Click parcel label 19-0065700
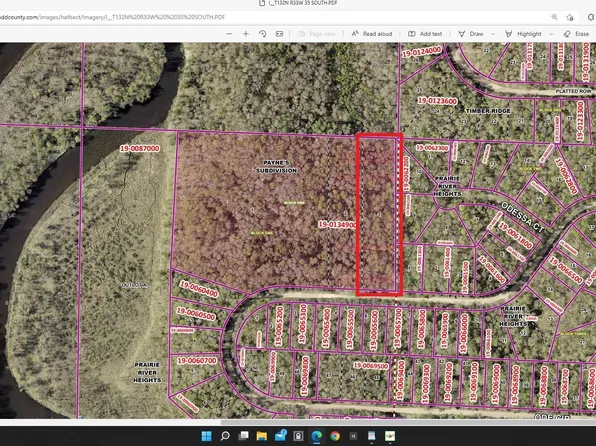 coord(398,328)
